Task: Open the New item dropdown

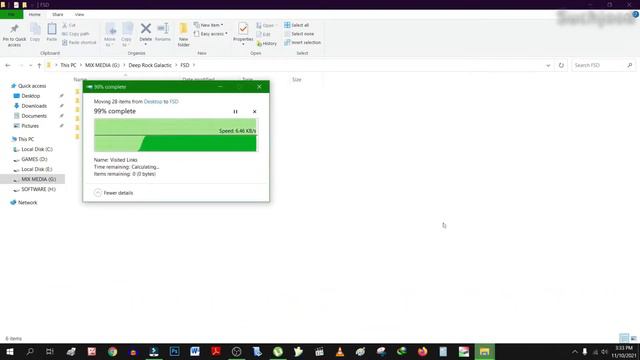Action: (209, 25)
